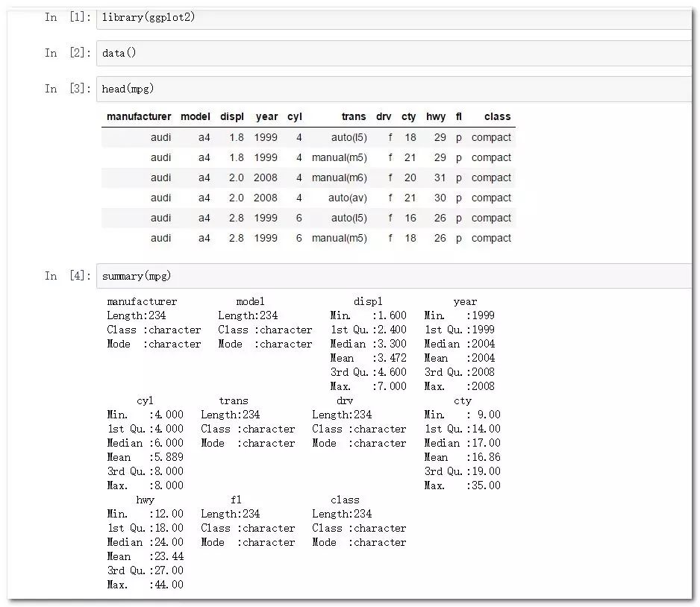Click cty summary Max. :35.00
The height and width of the screenshot is (607, 700).
(x=462, y=485)
